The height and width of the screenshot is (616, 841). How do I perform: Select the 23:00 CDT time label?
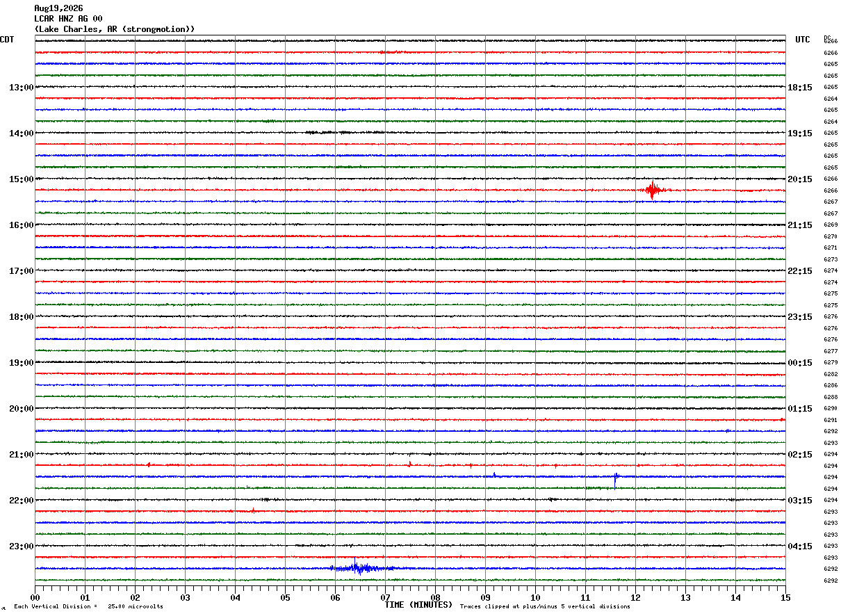click(21, 546)
